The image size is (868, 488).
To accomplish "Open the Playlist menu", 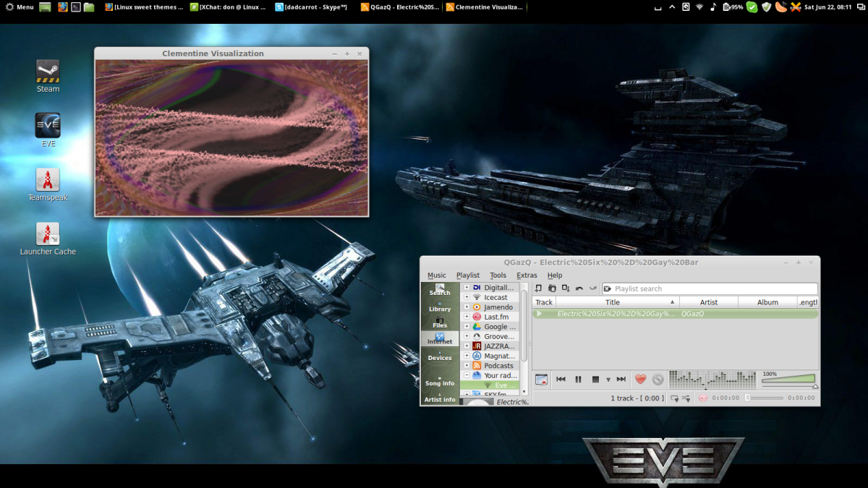I will (x=468, y=275).
